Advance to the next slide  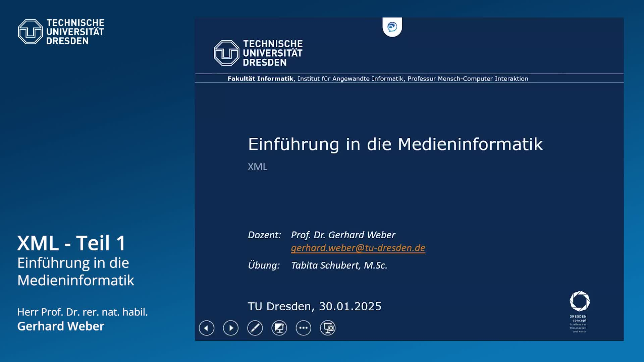(230, 328)
